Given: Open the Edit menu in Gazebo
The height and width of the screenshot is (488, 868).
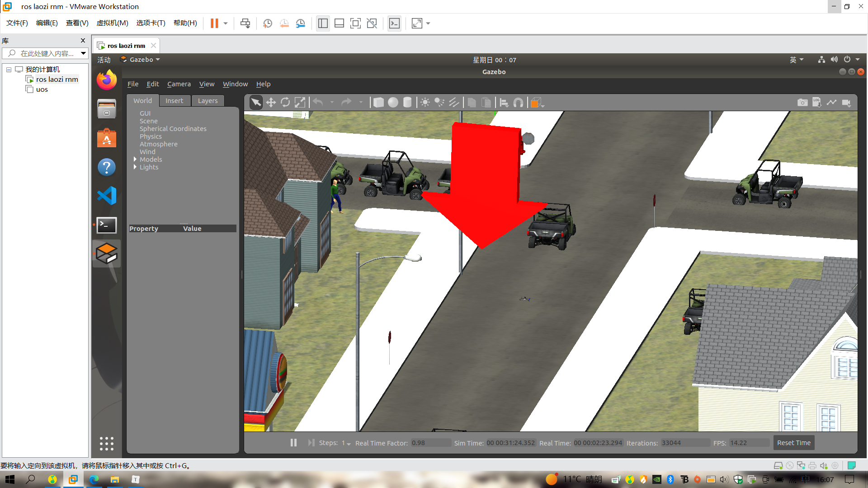Looking at the screenshot, I should coord(153,84).
